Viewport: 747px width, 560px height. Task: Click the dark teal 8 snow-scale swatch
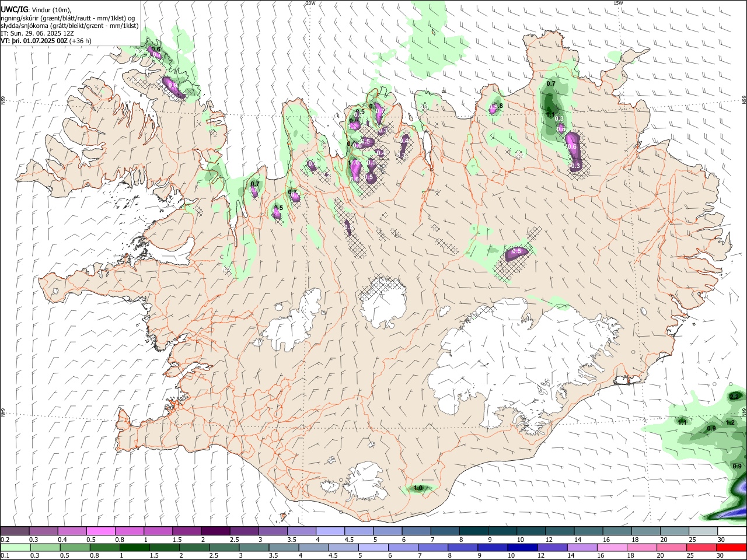tap(473, 531)
